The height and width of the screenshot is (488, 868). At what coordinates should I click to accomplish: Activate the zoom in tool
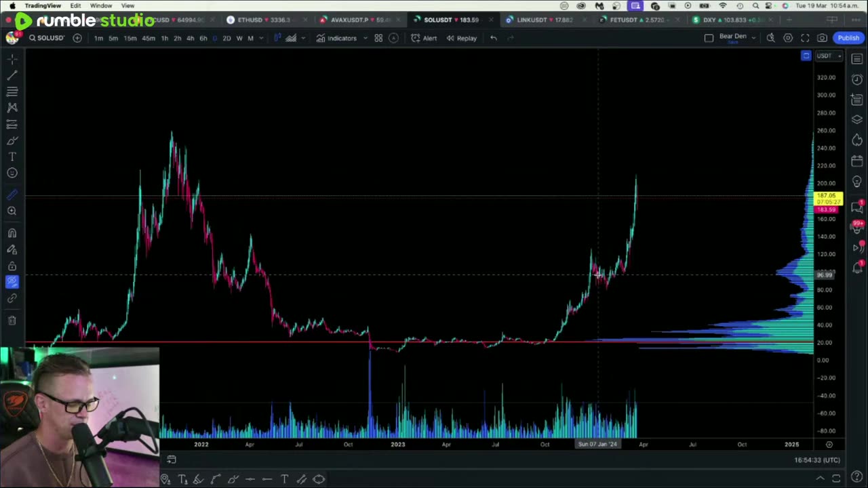pyautogui.click(x=12, y=211)
